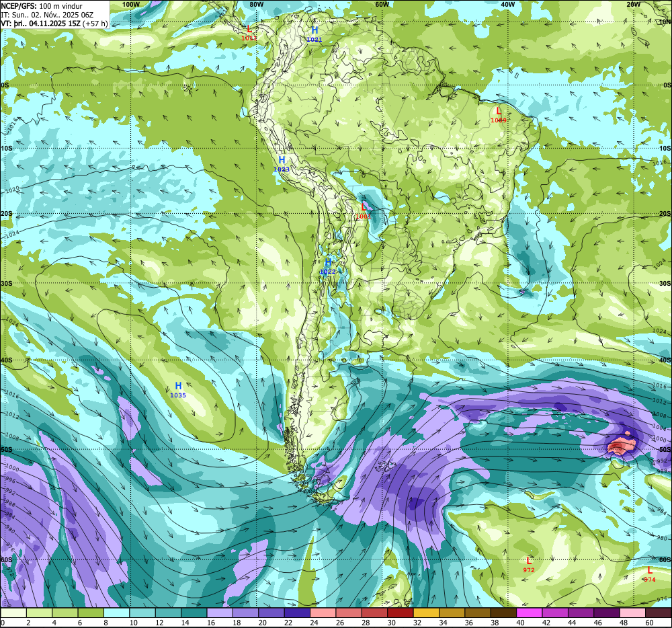Click the pink 24–26 legend swatch
The width and height of the screenshot is (672, 628).
click(x=323, y=613)
